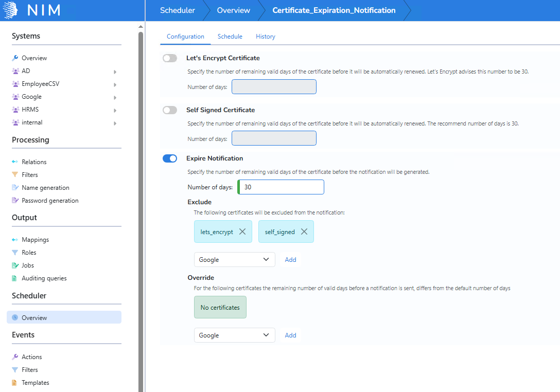The image size is (560, 392).
Task: Expand the AD system submenu arrow
Action: (x=115, y=72)
